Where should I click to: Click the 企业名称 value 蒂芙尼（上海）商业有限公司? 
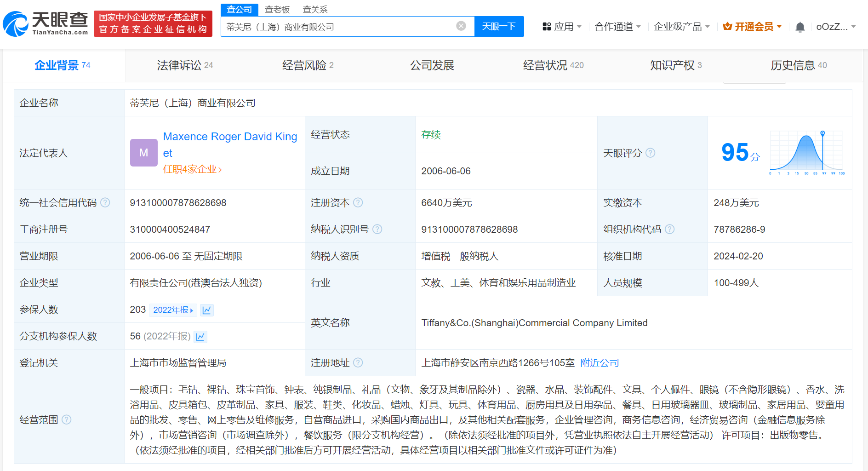point(192,103)
